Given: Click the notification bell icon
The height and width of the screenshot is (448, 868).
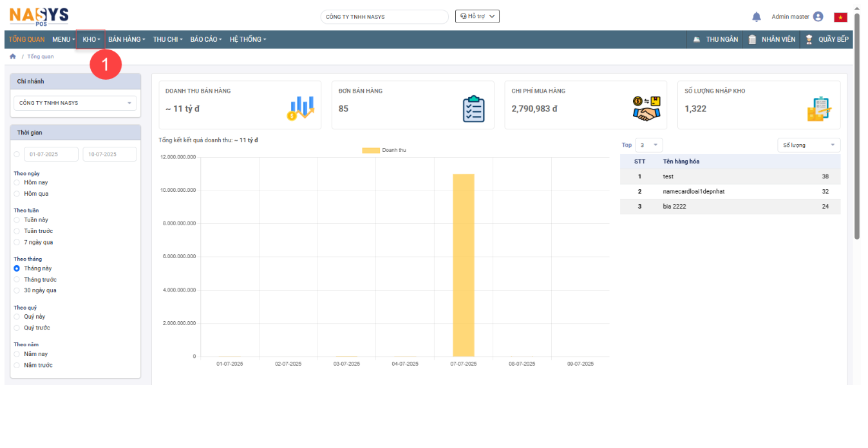Looking at the screenshot, I should pos(757,17).
